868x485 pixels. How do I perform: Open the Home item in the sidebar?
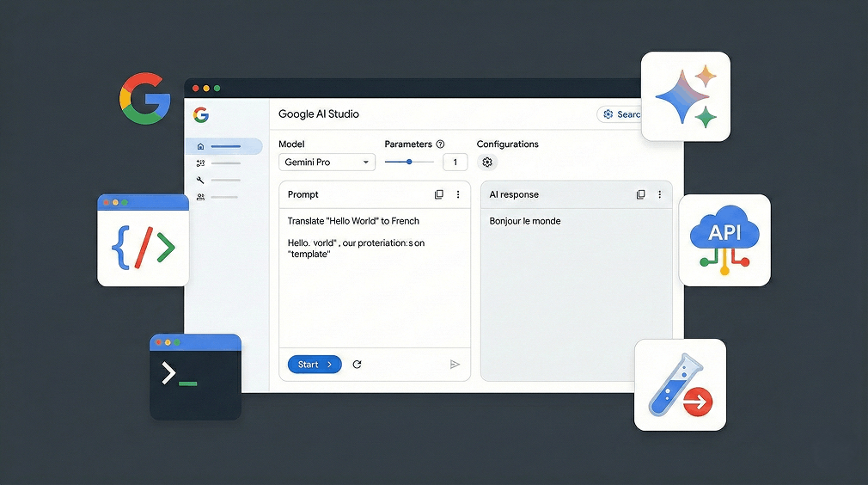pyautogui.click(x=223, y=146)
